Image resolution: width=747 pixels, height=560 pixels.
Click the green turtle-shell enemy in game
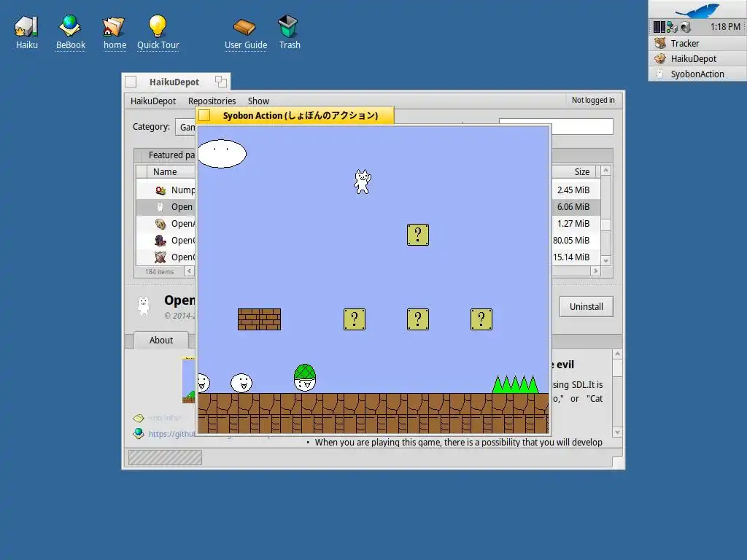point(305,378)
